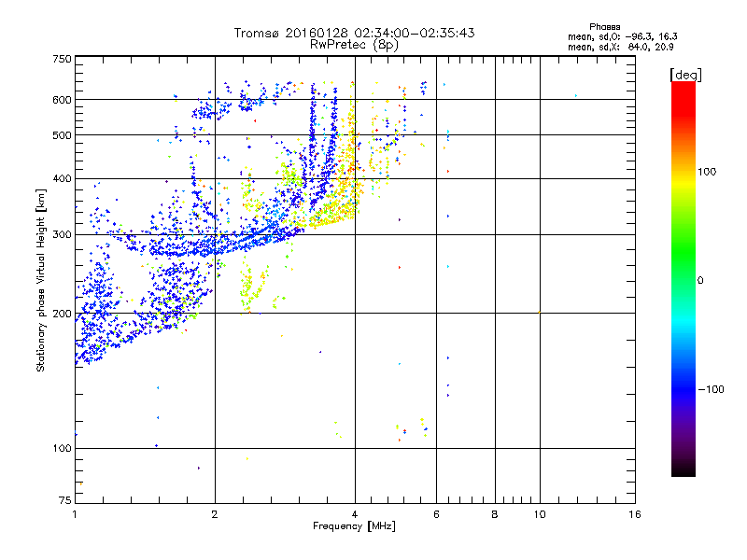The image size is (747, 560).
Task: Click the '1' x-axis tick label
Action: 75,514
